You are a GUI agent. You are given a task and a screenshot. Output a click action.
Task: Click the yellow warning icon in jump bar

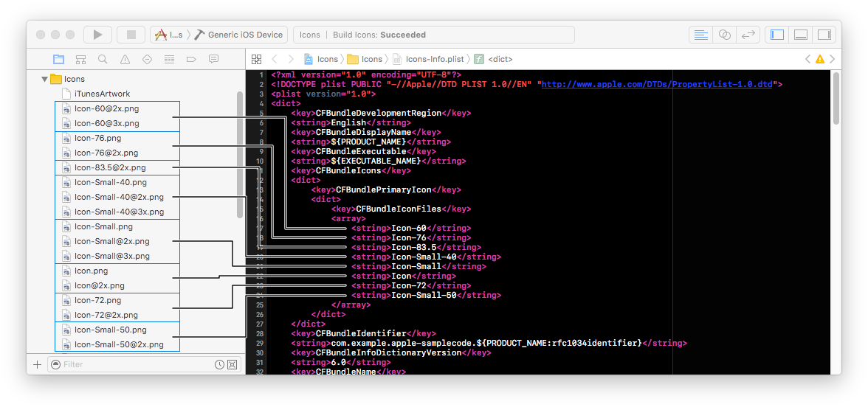(x=819, y=59)
